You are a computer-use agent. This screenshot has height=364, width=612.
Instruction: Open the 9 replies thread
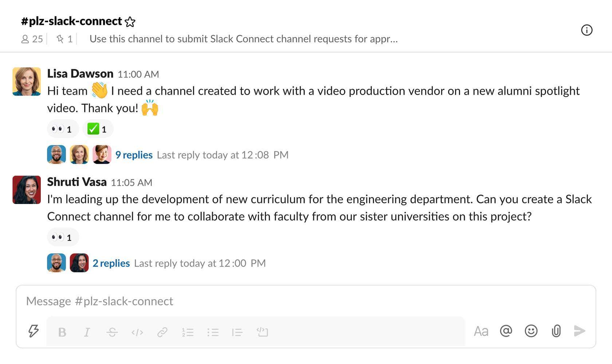tap(134, 155)
